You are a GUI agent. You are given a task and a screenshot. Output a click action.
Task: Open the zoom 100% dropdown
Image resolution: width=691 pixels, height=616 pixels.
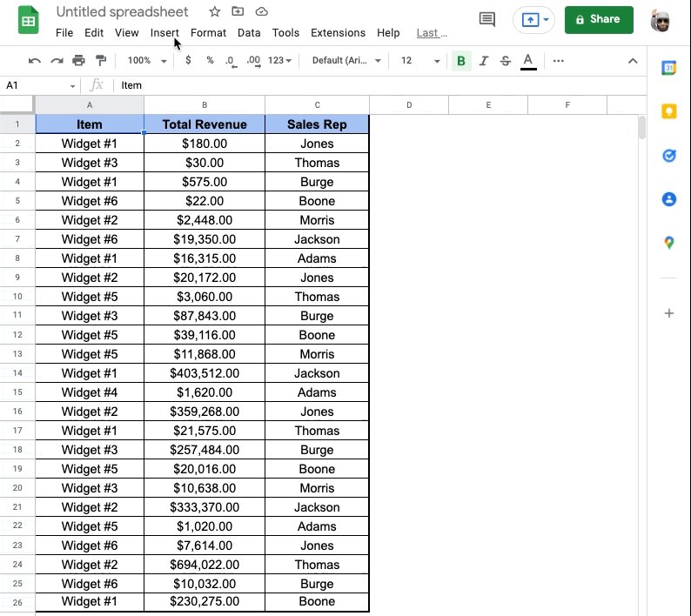click(x=147, y=60)
